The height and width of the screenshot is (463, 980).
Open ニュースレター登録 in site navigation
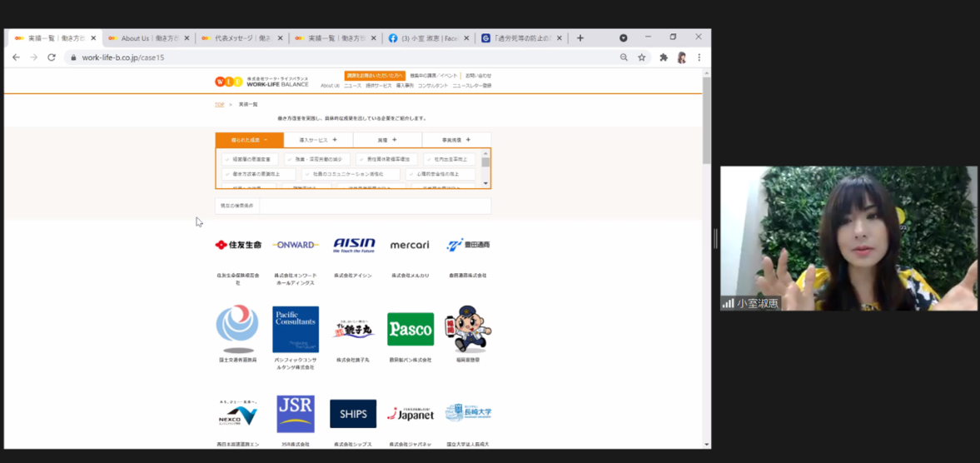(472, 86)
